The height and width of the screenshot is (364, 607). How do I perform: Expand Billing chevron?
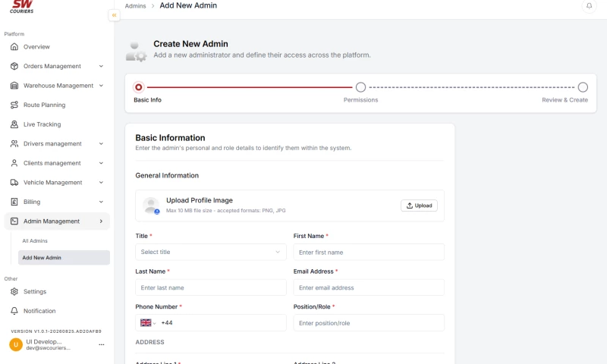pos(101,202)
